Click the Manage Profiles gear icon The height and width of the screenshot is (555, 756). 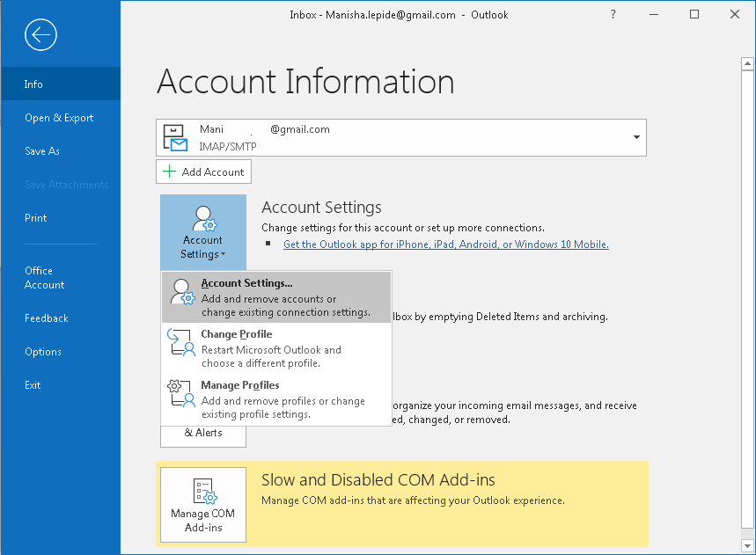pos(180,393)
